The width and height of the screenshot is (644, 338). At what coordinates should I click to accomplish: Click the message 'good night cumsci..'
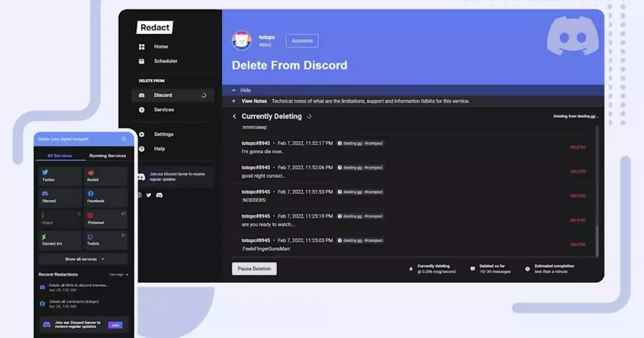click(263, 176)
